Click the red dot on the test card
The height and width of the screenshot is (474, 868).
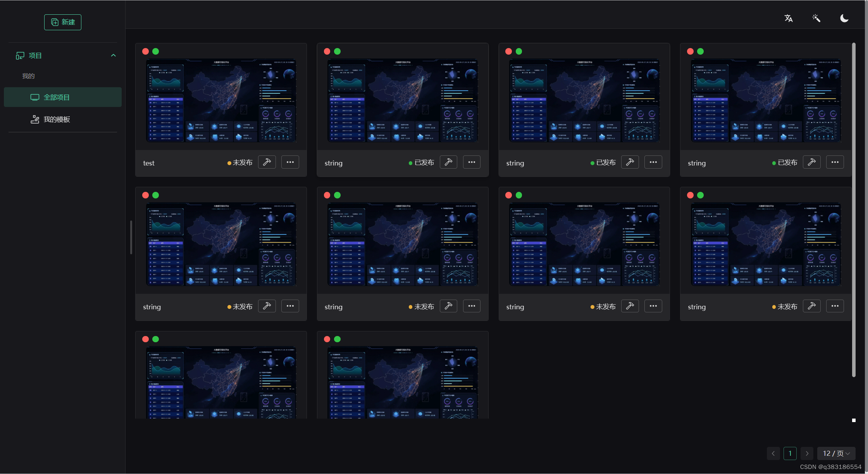coord(146,52)
